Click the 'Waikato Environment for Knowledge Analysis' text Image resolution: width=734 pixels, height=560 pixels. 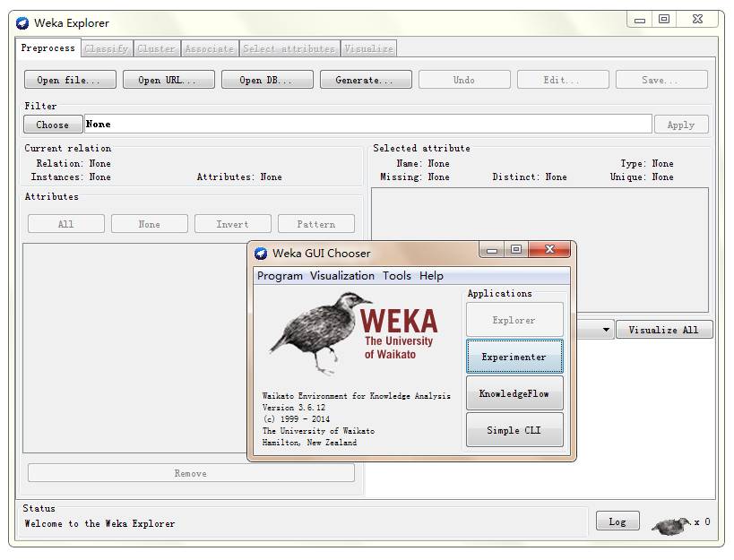coord(356,396)
